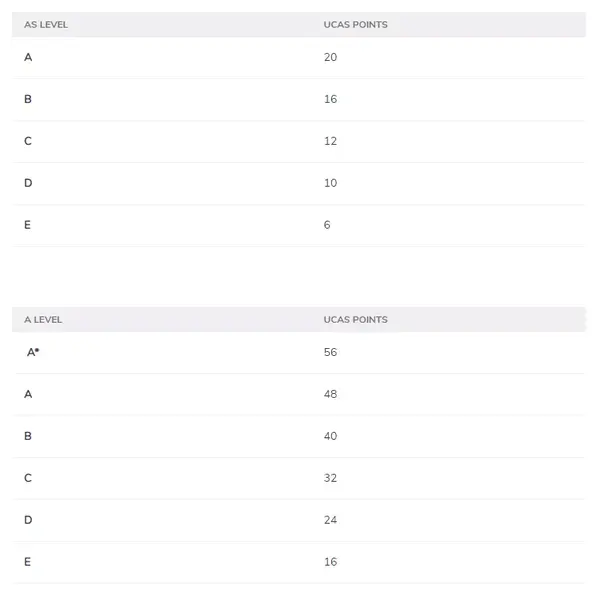Click the 20 points value
Viewport: 600px width, 598px height.
pyautogui.click(x=330, y=57)
